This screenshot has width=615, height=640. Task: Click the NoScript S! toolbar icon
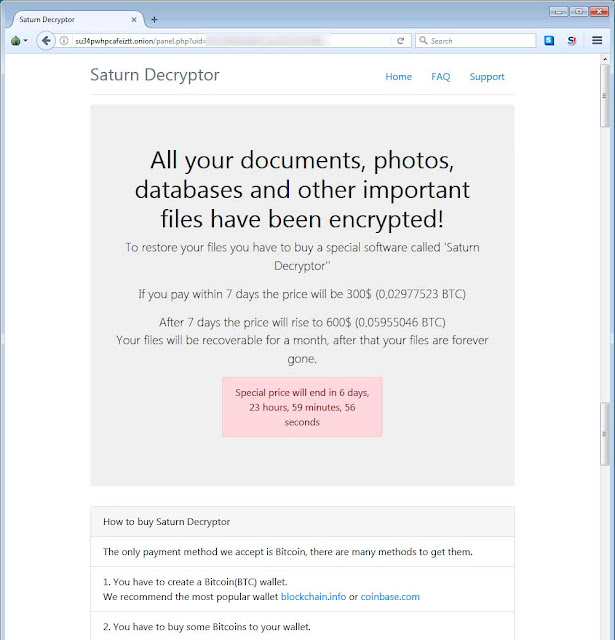click(x=571, y=40)
